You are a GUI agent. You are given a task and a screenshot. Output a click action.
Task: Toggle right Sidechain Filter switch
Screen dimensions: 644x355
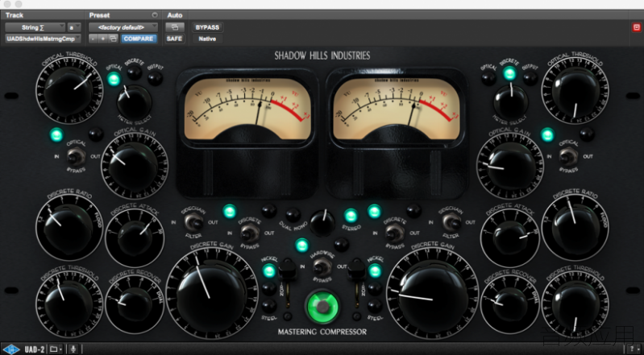click(x=451, y=222)
